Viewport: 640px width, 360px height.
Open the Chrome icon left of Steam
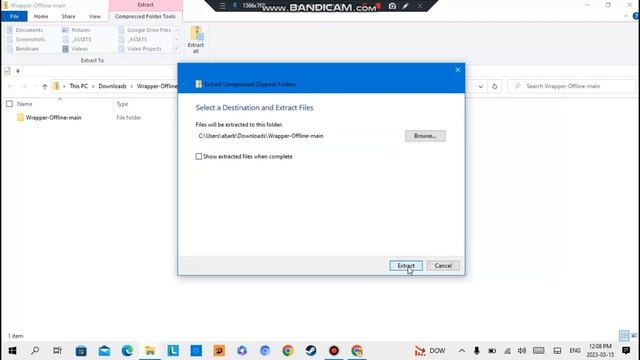[x=288, y=351]
